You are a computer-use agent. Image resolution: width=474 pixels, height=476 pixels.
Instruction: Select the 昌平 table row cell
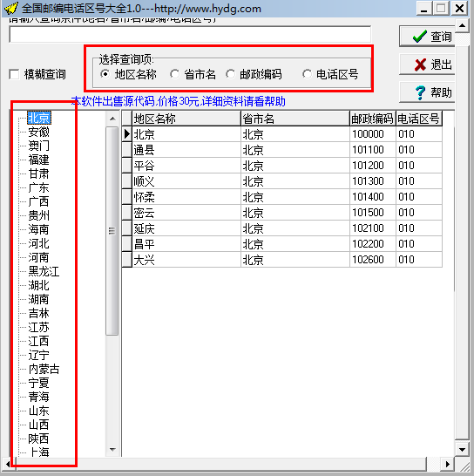pos(186,244)
